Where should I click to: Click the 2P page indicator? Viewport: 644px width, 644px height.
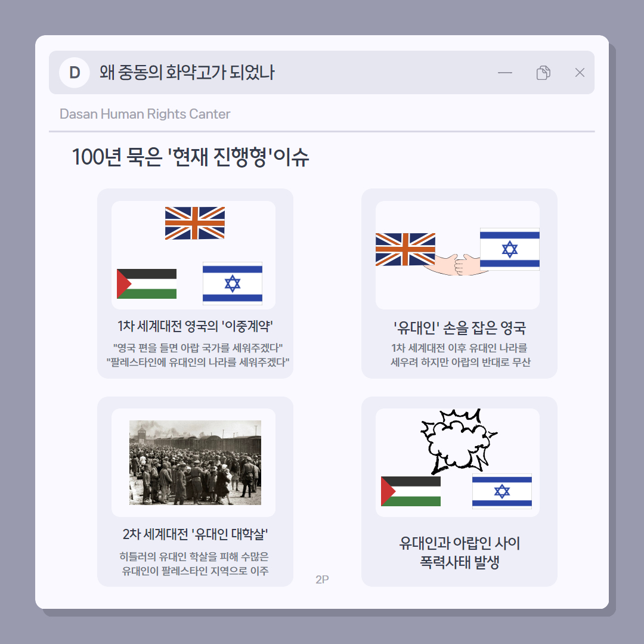click(x=322, y=580)
